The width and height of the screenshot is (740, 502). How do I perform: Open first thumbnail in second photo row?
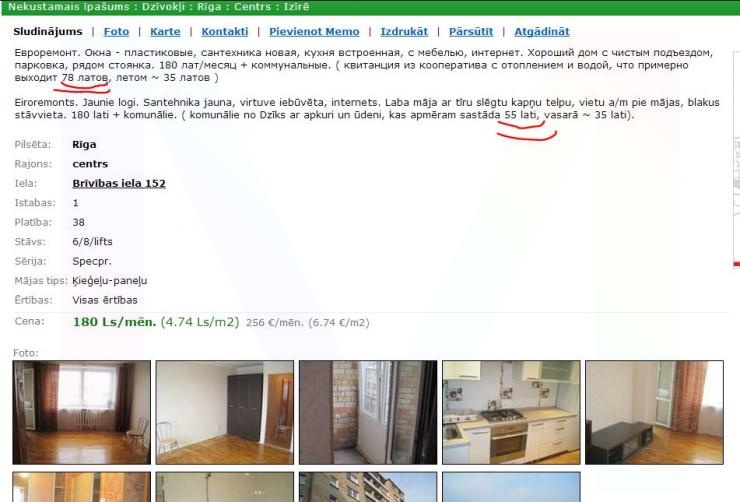point(82,487)
